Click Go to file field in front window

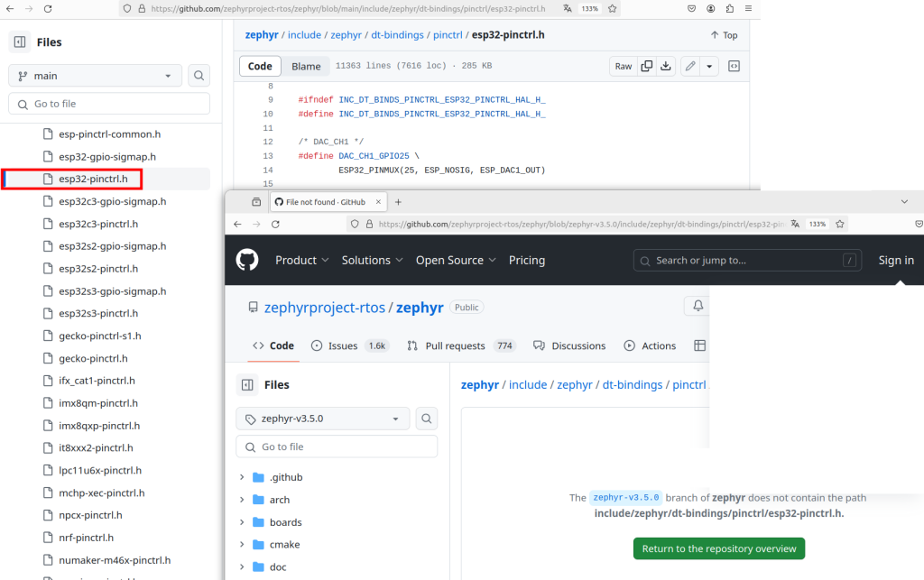click(x=337, y=447)
